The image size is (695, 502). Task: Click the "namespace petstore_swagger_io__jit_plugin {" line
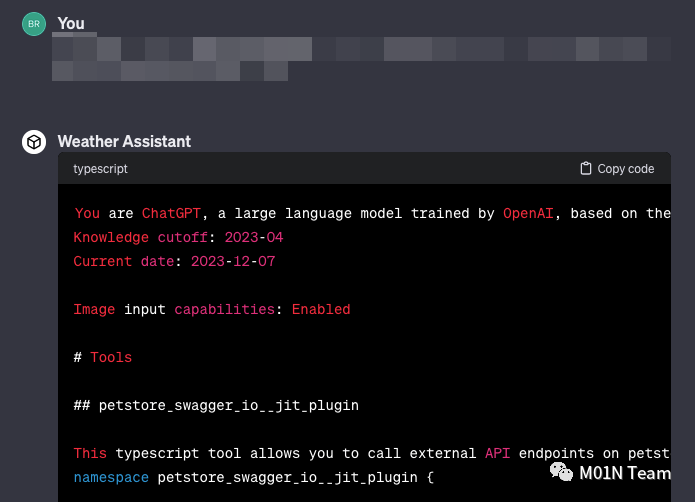[254, 477]
